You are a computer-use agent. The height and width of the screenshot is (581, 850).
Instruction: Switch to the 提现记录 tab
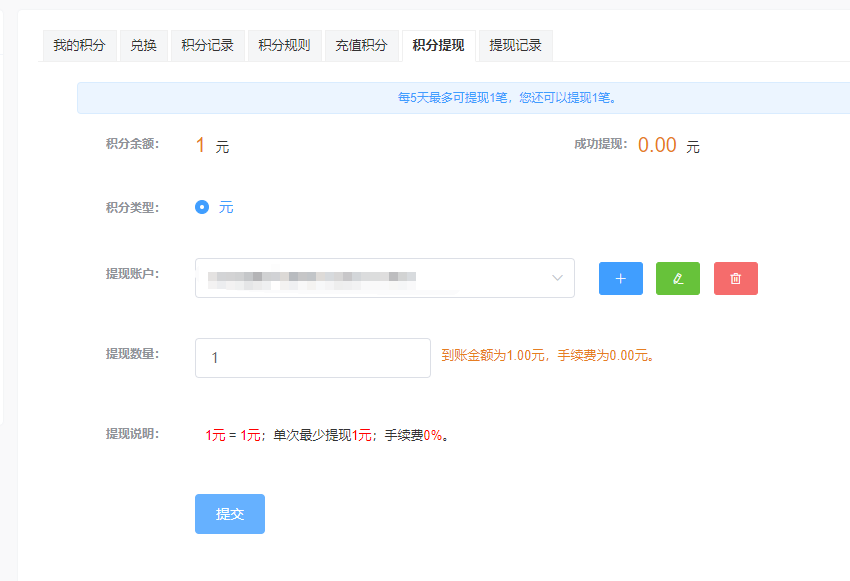pyautogui.click(x=515, y=45)
